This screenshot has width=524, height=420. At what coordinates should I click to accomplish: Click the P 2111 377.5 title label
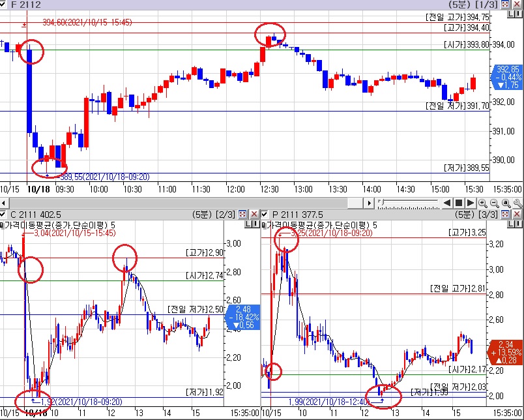pos(297,215)
